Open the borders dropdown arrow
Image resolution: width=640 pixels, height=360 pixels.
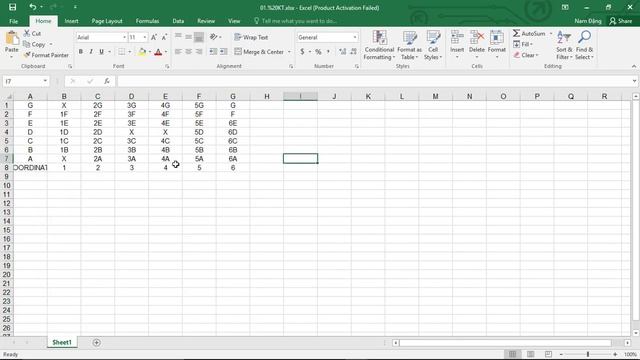130,52
